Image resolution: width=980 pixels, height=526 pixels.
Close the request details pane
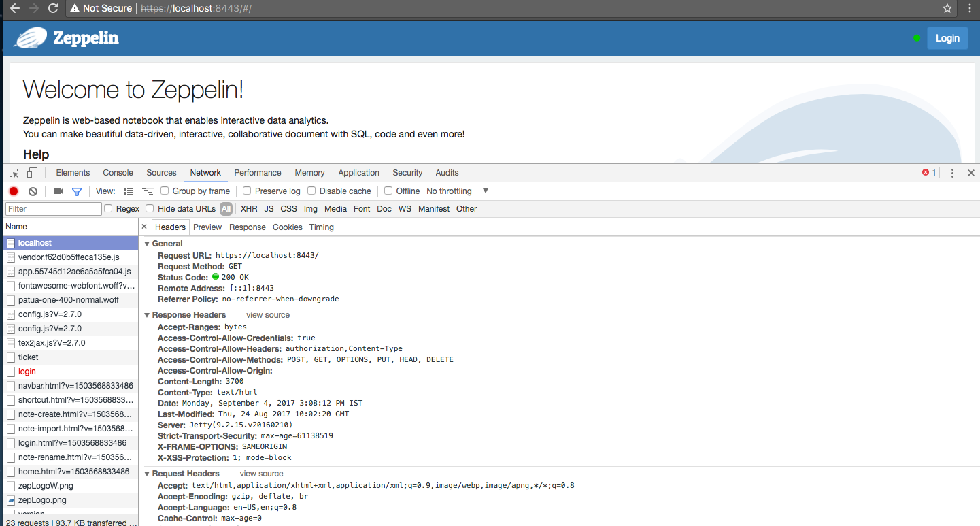pos(144,227)
